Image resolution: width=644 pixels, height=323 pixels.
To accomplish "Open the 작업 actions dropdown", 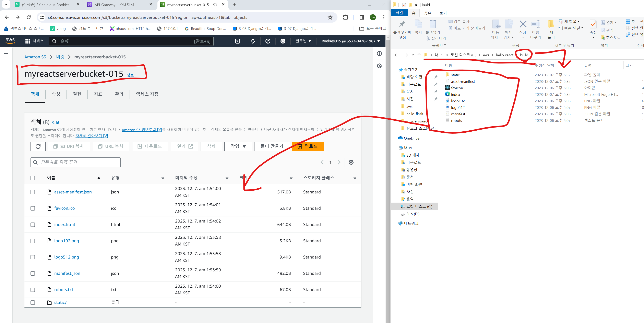I will (x=238, y=146).
